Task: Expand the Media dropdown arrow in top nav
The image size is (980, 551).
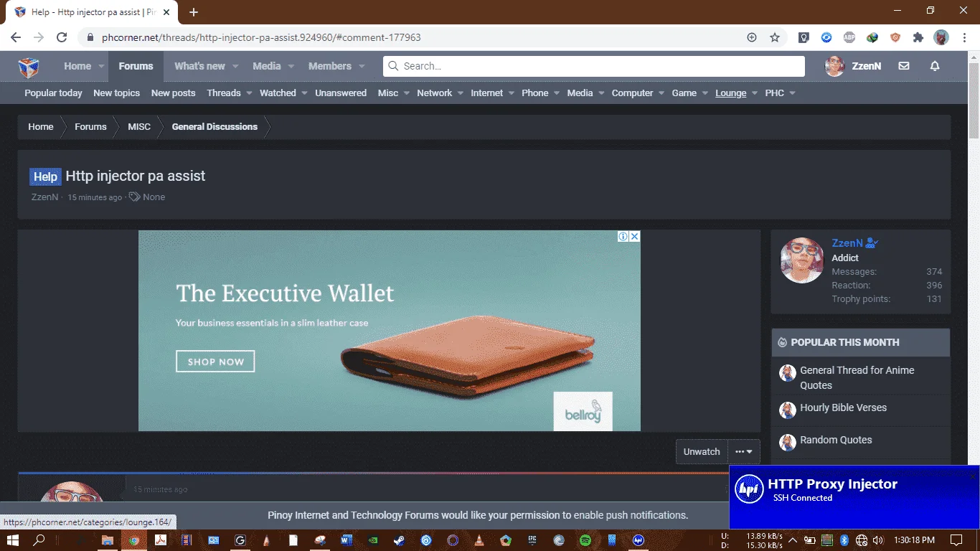Action: point(291,66)
